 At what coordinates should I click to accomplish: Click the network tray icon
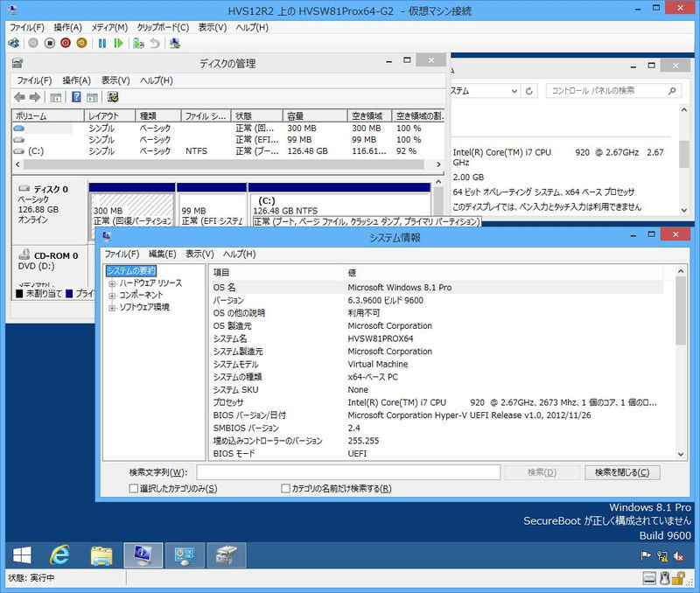662,556
